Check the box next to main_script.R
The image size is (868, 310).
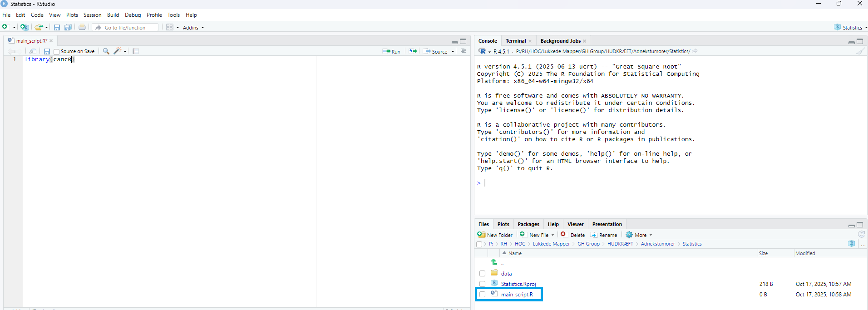pos(482,295)
